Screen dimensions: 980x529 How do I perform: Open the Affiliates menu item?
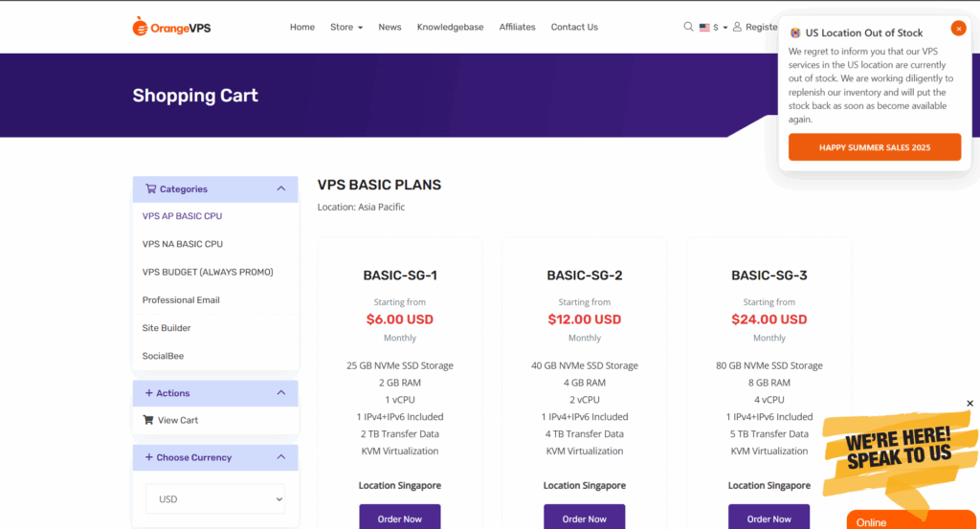pyautogui.click(x=517, y=27)
